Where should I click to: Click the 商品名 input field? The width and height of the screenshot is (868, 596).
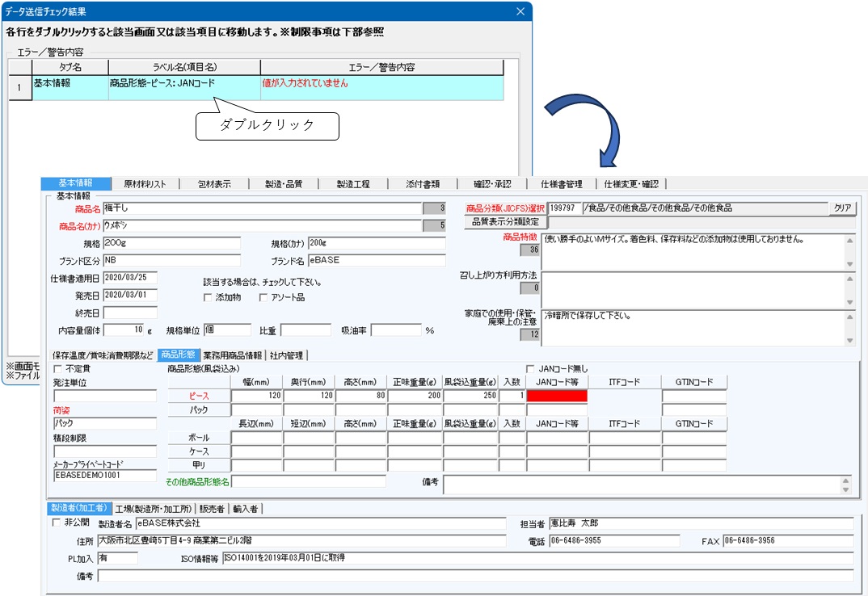(262, 208)
